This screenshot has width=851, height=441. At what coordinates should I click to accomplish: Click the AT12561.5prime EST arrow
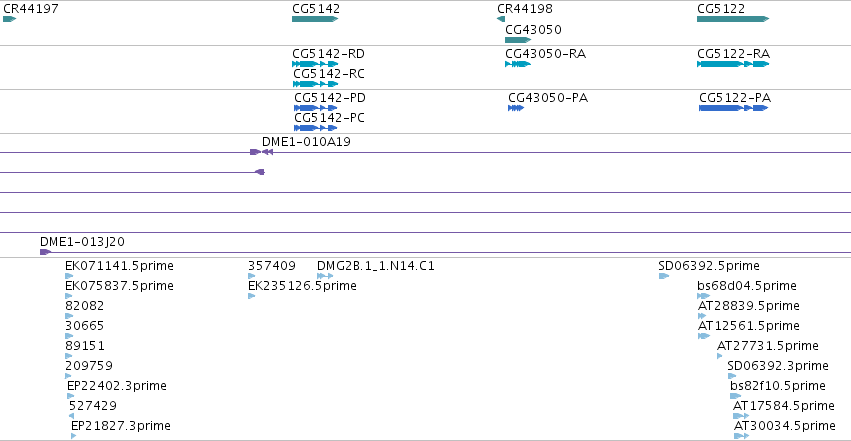point(704,336)
